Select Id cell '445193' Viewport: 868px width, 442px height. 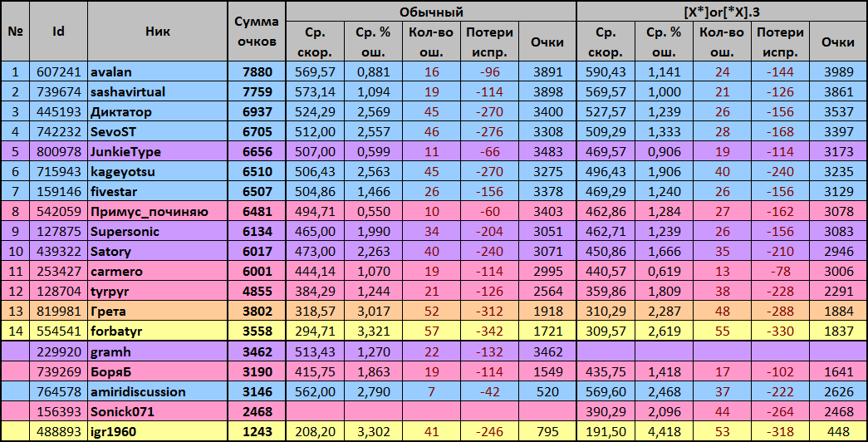point(59,112)
